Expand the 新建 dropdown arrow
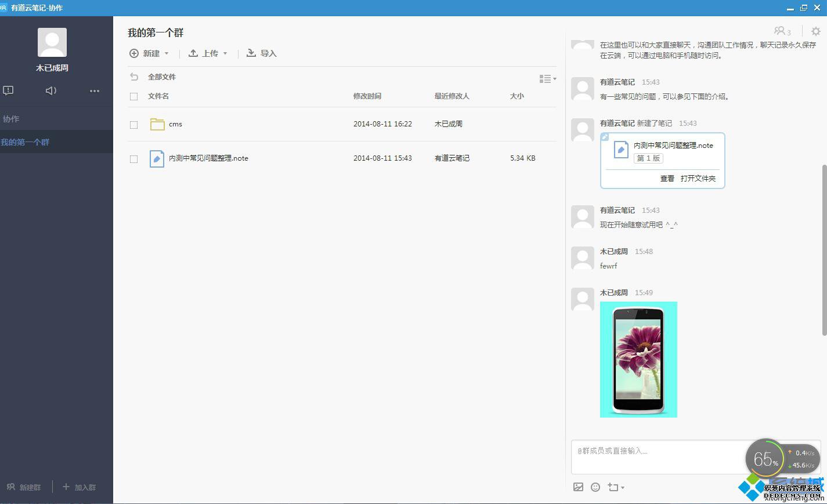 click(x=167, y=53)
